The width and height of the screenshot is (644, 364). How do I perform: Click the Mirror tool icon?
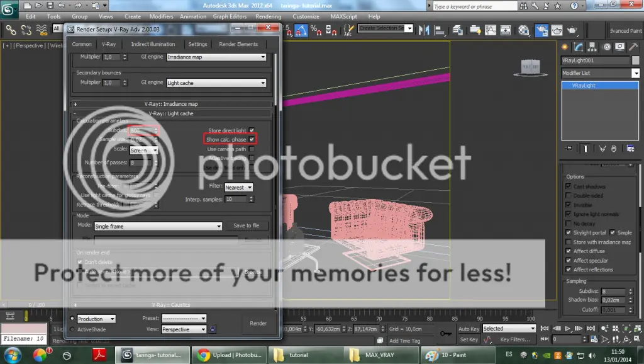[x=424, y=30]
